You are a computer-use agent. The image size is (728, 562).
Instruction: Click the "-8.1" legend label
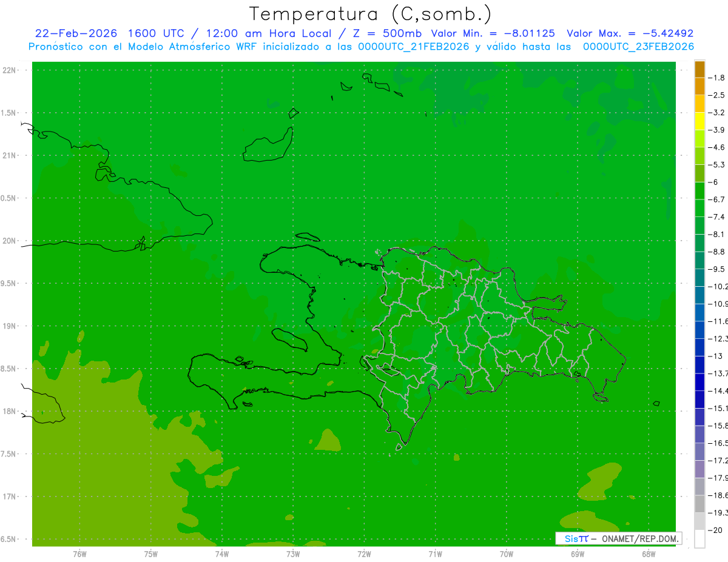[716, 234]
